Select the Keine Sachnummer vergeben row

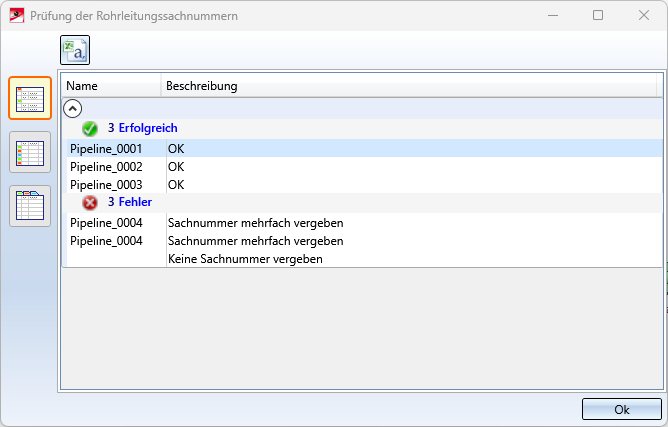coord(364,259)
